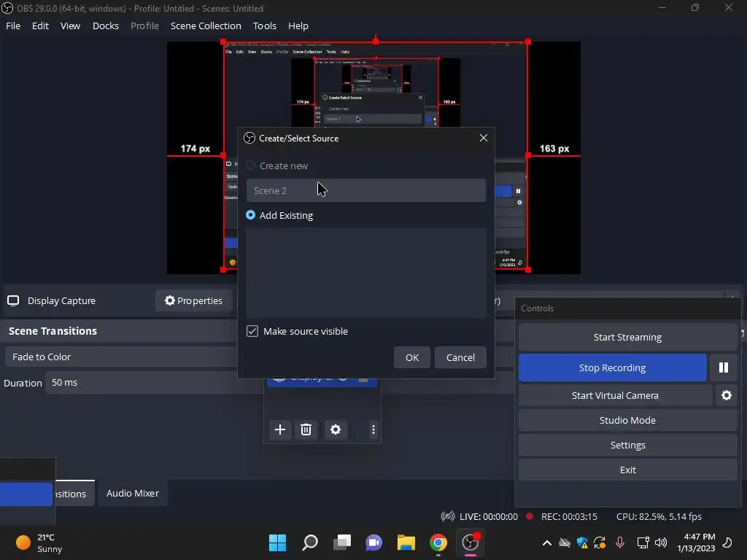Open the Docks menu

[x=106, y=26]
